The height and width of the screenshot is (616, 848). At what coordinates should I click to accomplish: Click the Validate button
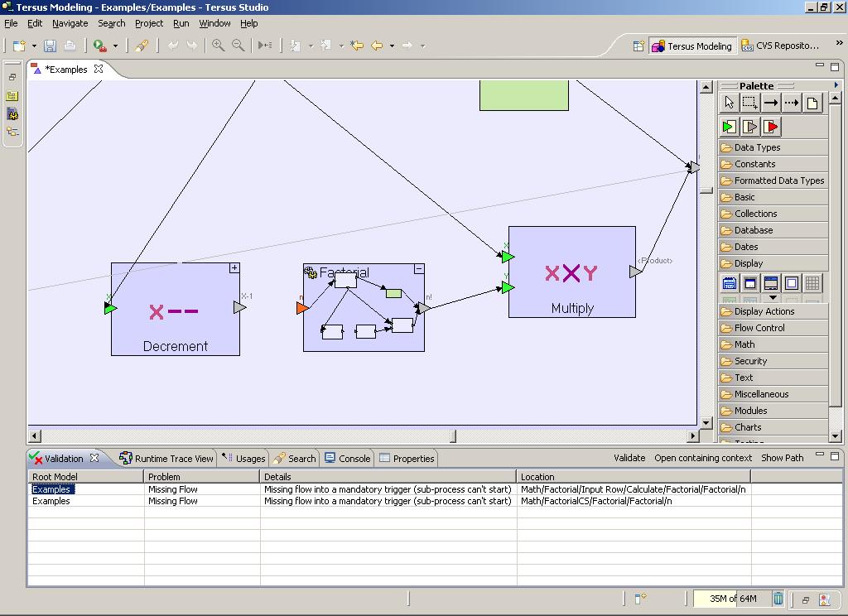click(629, 458)
